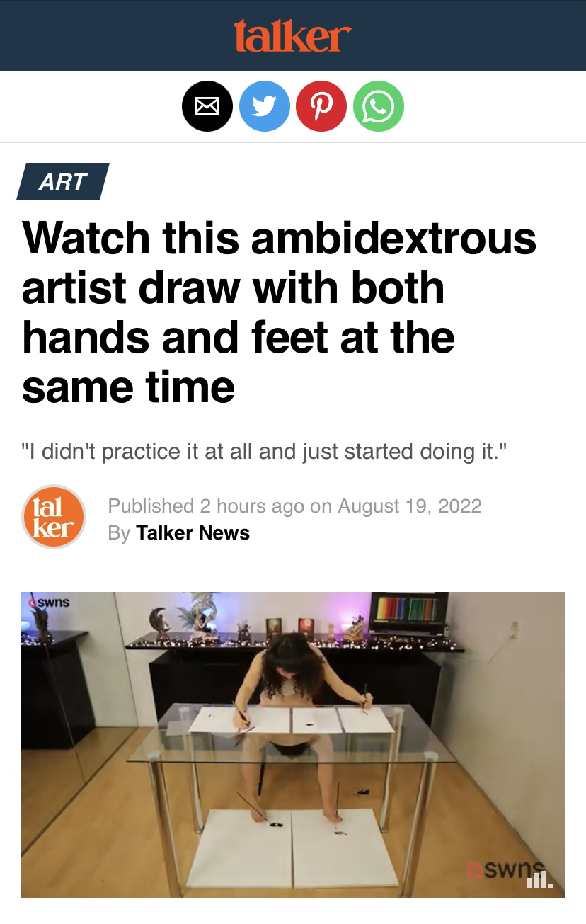Click the white canvases on the floor in video
This screenshot has width=586, height=924.
tap(293, 846)
